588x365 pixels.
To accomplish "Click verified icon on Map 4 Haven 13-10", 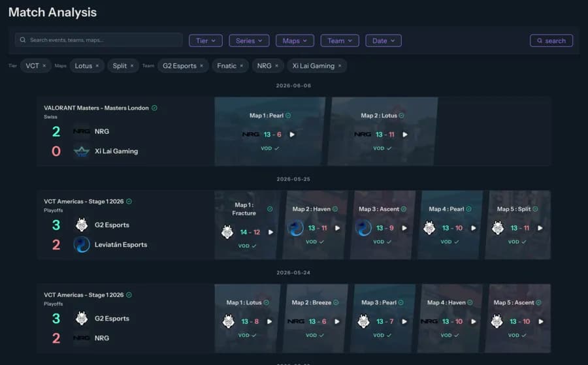I will 470,303.
